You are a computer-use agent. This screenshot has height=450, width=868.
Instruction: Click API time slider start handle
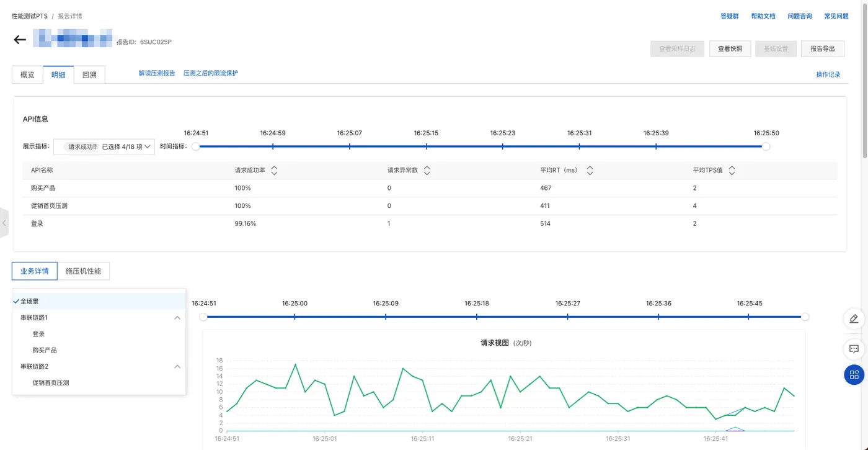196,146
